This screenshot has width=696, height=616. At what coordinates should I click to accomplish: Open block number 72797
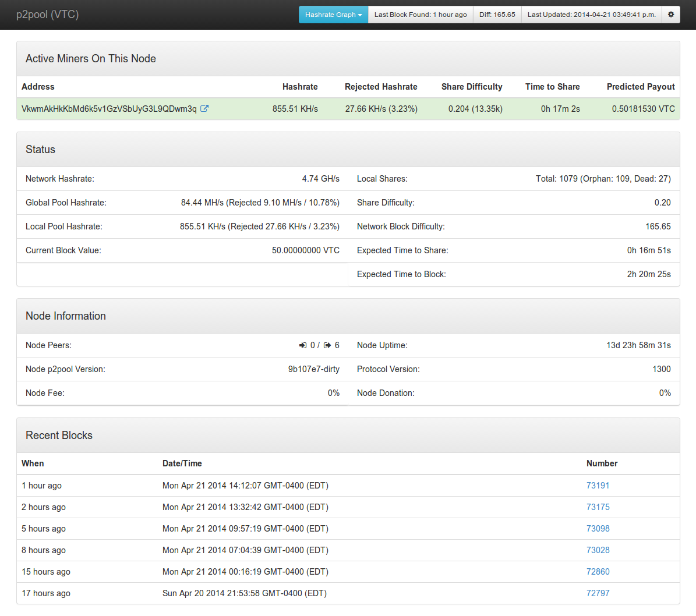(x=598, y=593)
